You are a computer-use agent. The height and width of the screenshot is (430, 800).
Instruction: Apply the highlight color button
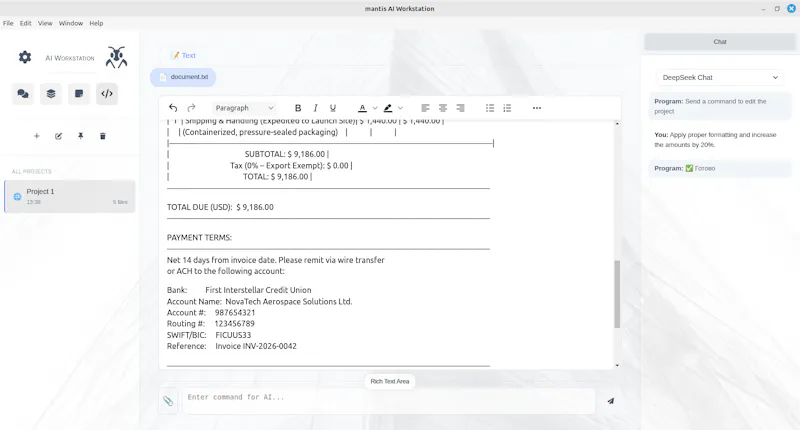388,108
